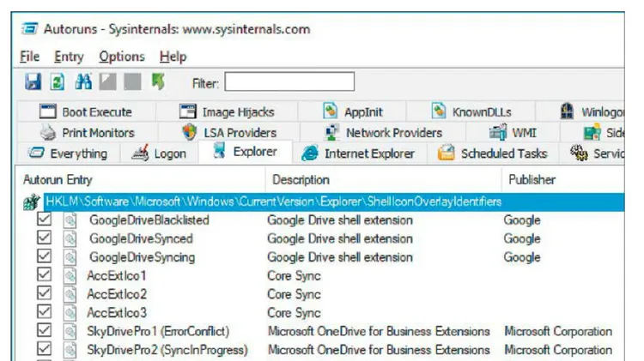Image resolution: width=644 pixels, height=361 pixels.
Task: Sort by the Autorun Entry column header
Action: pyautogui.click(x=141, y=180)
